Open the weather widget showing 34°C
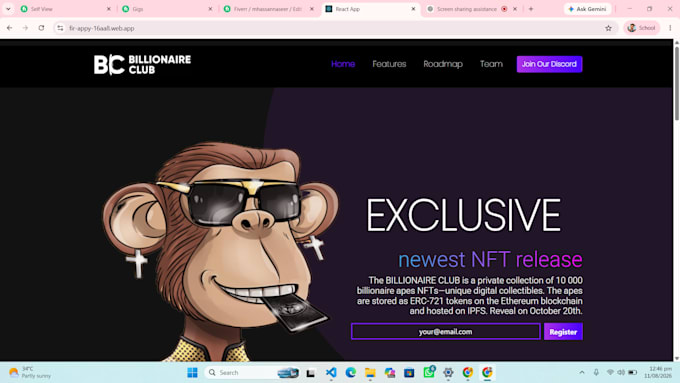 30,372
